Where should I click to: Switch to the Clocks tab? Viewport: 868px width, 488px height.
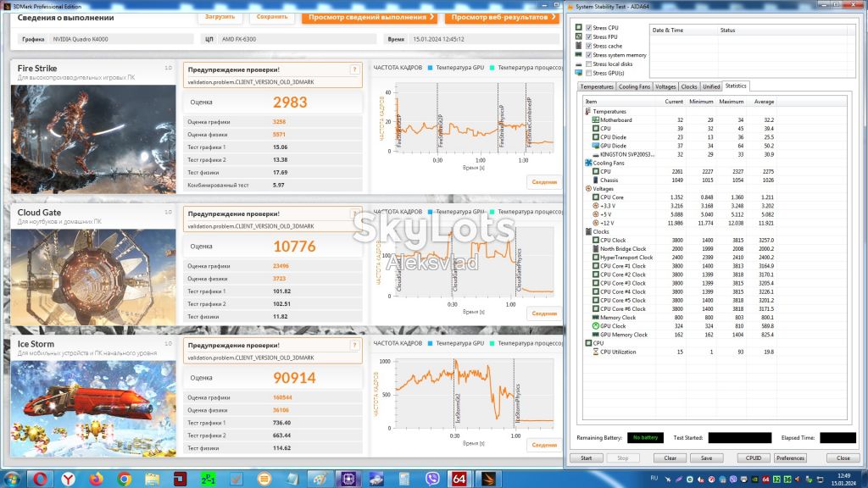[x=688, y=87]
